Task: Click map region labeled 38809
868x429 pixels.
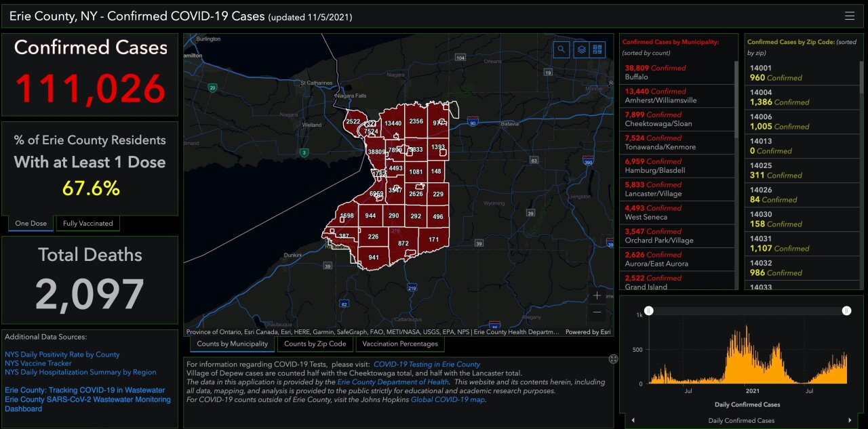Action: [376, 152]
